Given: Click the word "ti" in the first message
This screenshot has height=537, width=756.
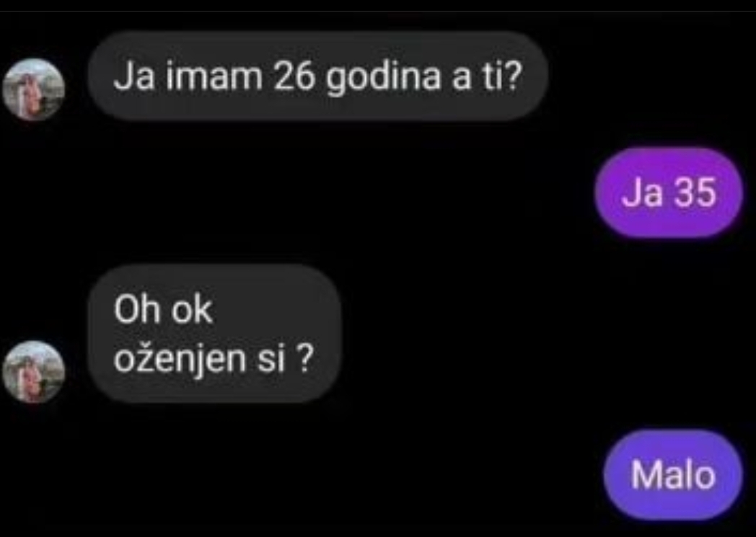Looking at the screenshot, I should point(491,76).
